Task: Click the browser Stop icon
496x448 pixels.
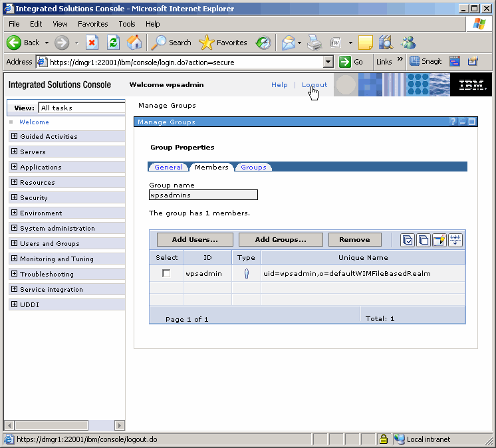Action: coord(92,43)
